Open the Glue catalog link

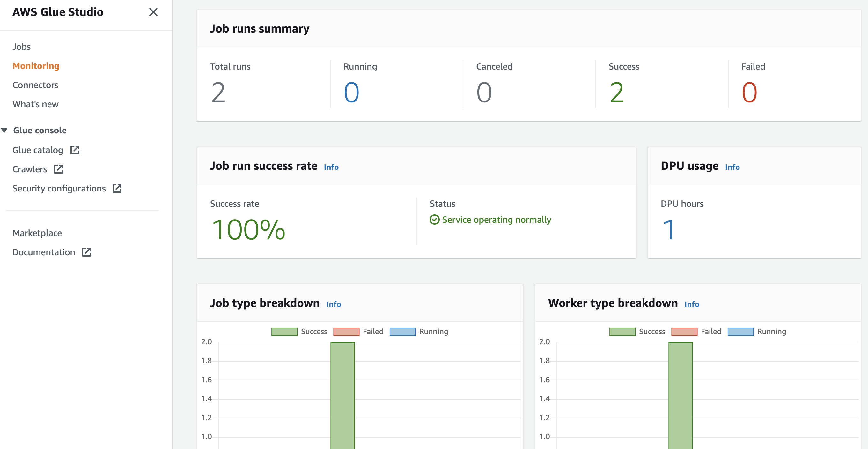click(38, 150)
